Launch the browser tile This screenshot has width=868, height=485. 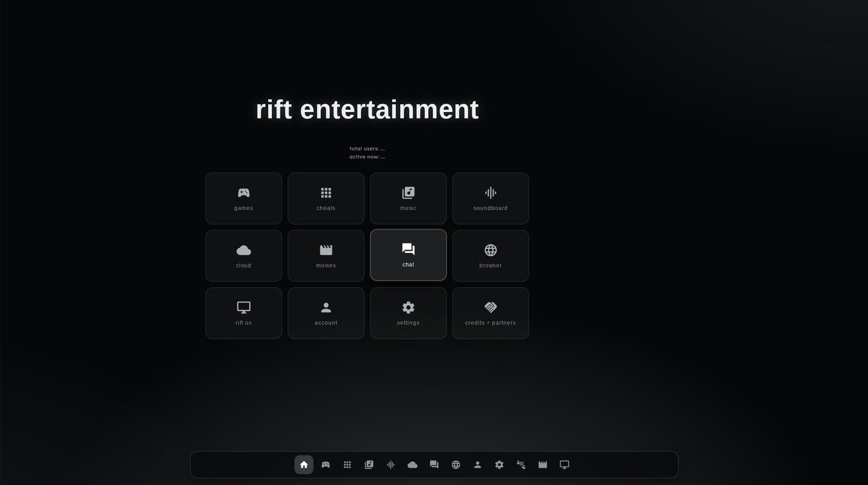tap(491, 256)
